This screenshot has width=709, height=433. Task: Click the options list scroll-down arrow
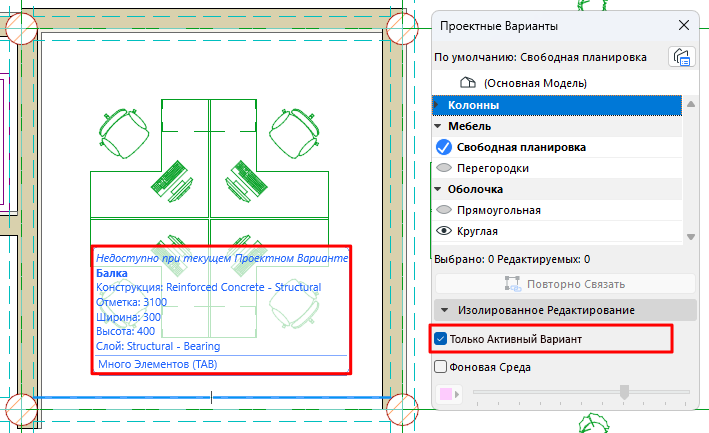(x=690, y=237)
